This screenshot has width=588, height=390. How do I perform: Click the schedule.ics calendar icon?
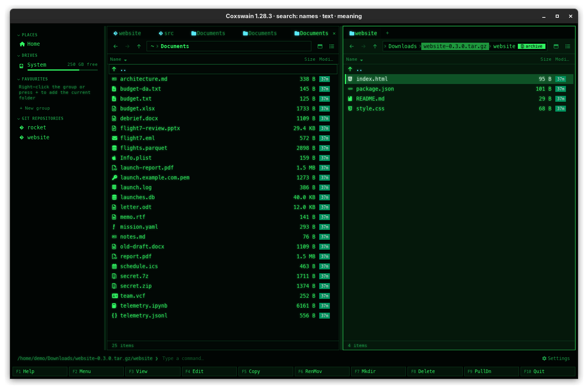[x=114, y=266]
